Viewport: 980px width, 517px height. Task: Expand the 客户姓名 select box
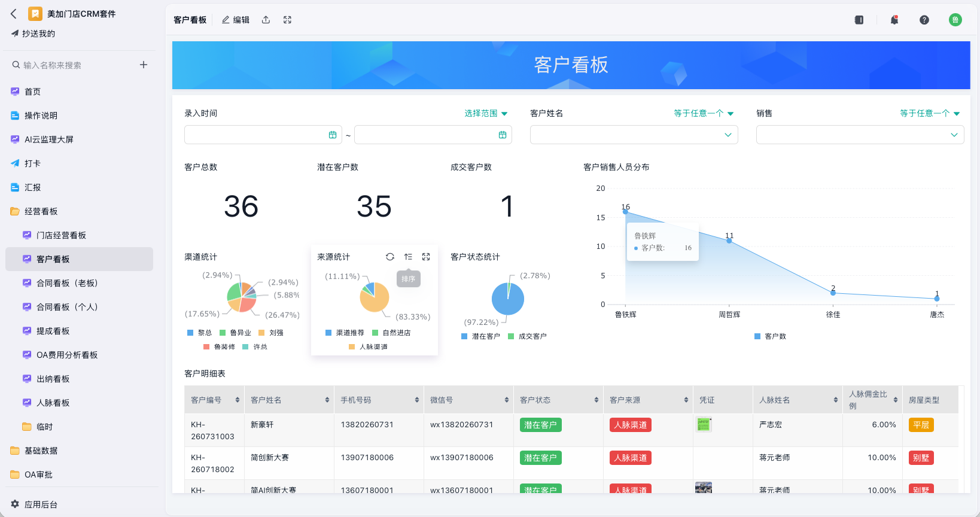pyautogui.click(x=634, y=135)
